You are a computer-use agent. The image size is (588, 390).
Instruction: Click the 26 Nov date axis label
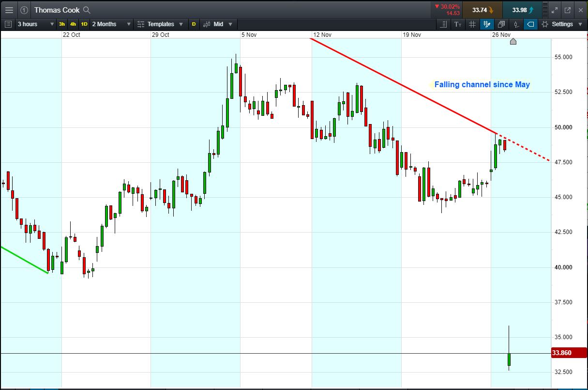coord(501,34)
